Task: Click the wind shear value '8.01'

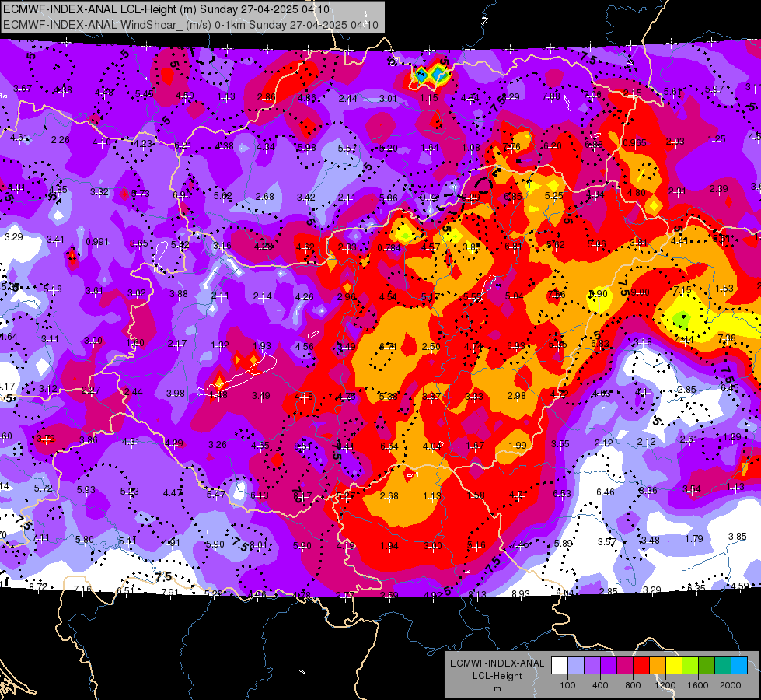Action: pos(259,545)
